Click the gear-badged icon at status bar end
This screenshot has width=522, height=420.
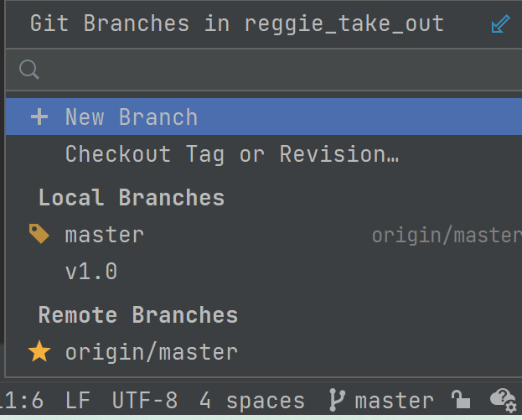503,400
